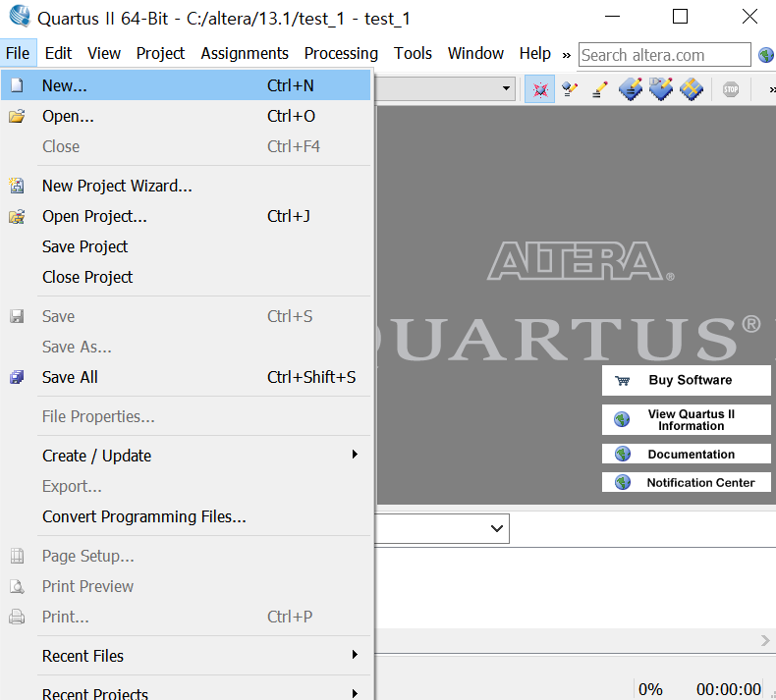Open the Chip Planner toolbar icon
Image resolution: width=776 pixels, height=700 pixels.
[692, 89]
